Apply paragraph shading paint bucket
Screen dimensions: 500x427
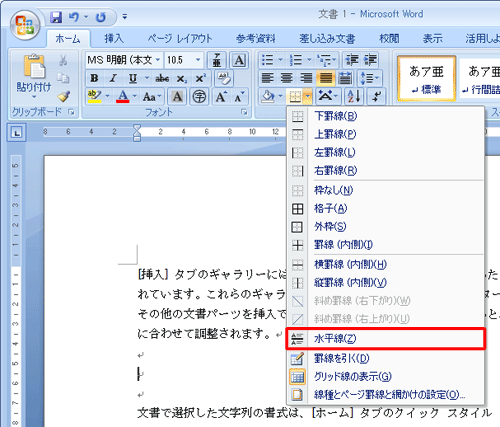click(268, 97)
